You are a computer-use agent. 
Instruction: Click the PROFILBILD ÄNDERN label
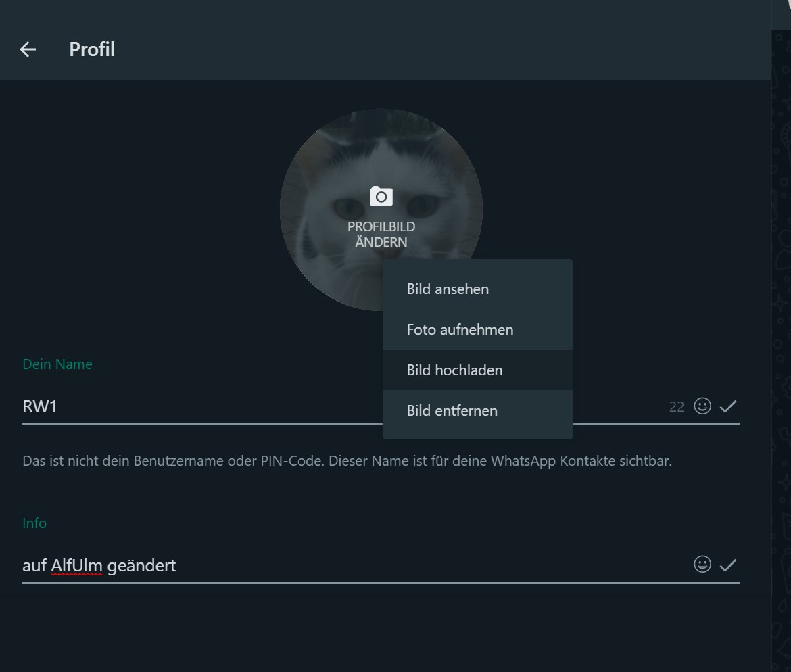click(x=381, y=234)
